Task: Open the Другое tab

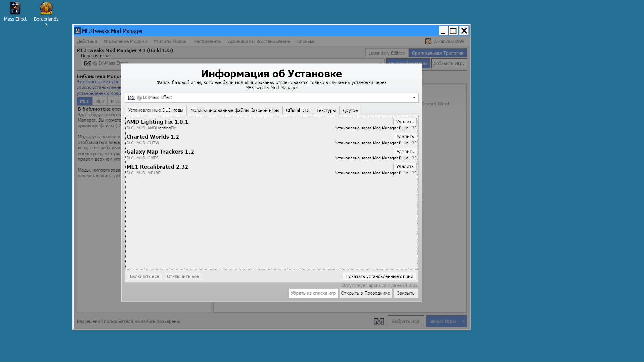Action: (x=350, y=110)
